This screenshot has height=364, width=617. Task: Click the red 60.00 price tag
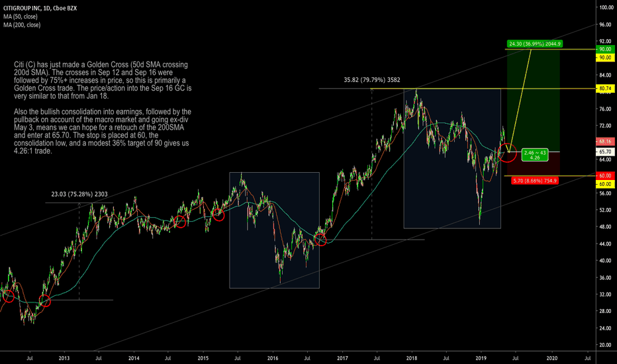pos(605,175)
